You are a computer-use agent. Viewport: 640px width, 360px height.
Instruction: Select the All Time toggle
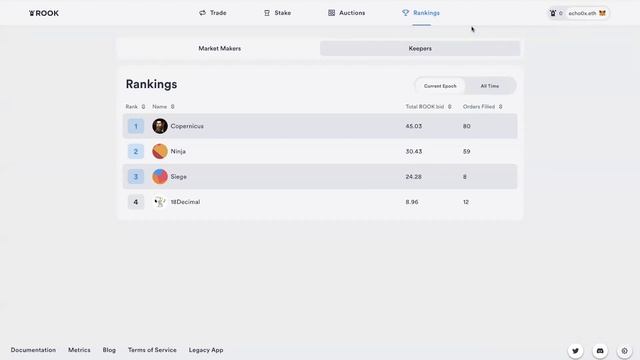coord(490,86)
